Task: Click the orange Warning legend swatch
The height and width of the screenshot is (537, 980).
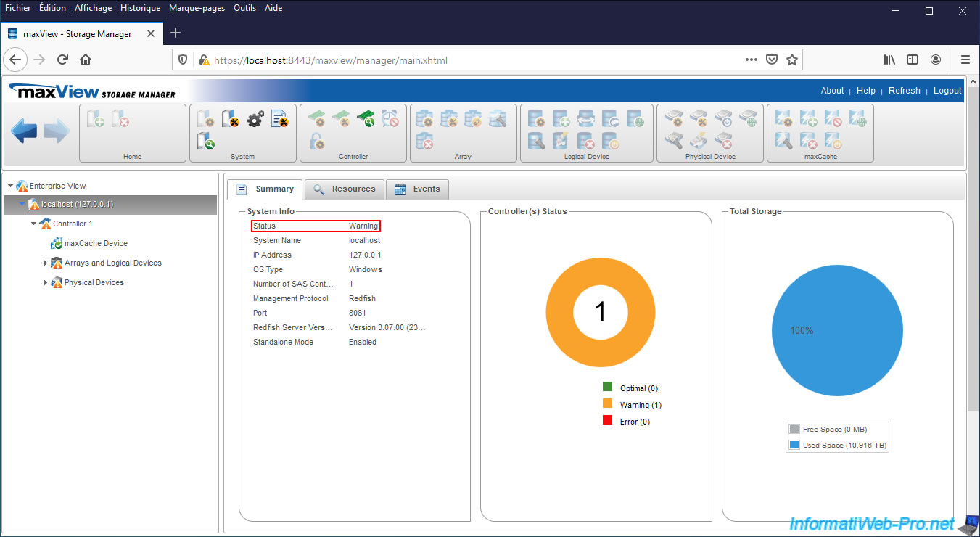Action: [x=608, y=404]
